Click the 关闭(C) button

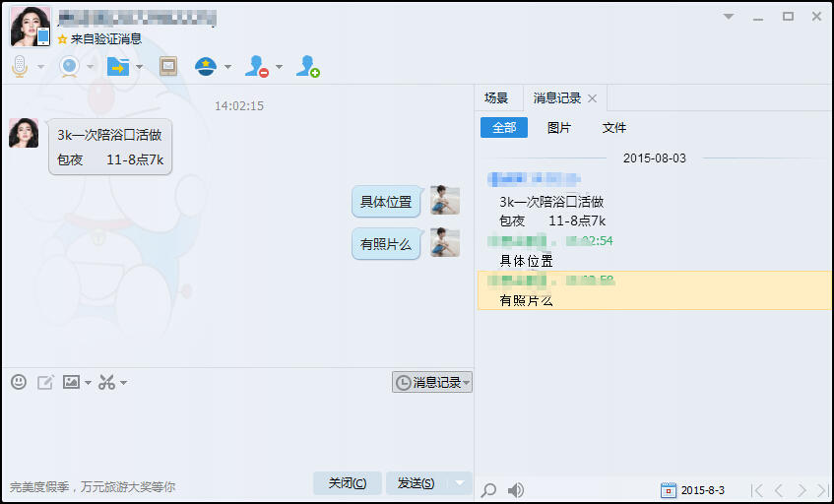348,483
